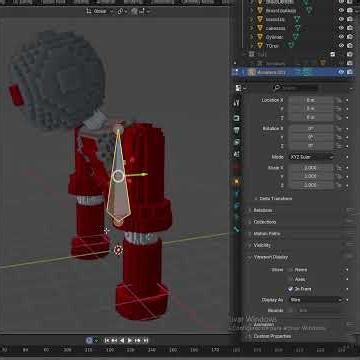Image resolution: width=360 pixels, height=360 pixels.
Task: Click the Rotation X value field
Action: [x=311, y=128]
